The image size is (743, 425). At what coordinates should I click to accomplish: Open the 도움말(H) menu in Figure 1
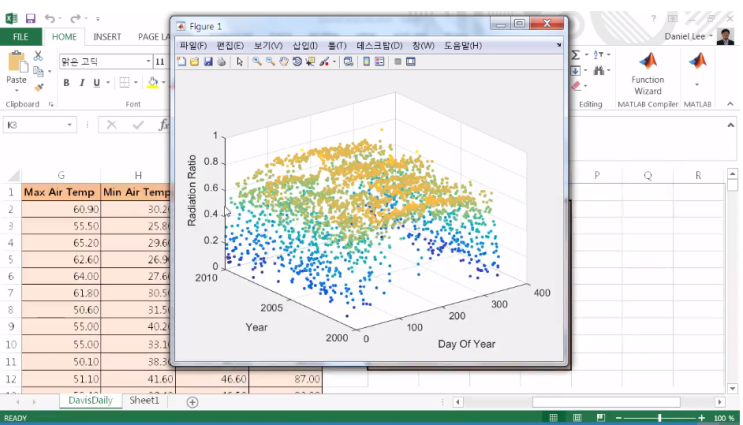[x=463, y=45]
